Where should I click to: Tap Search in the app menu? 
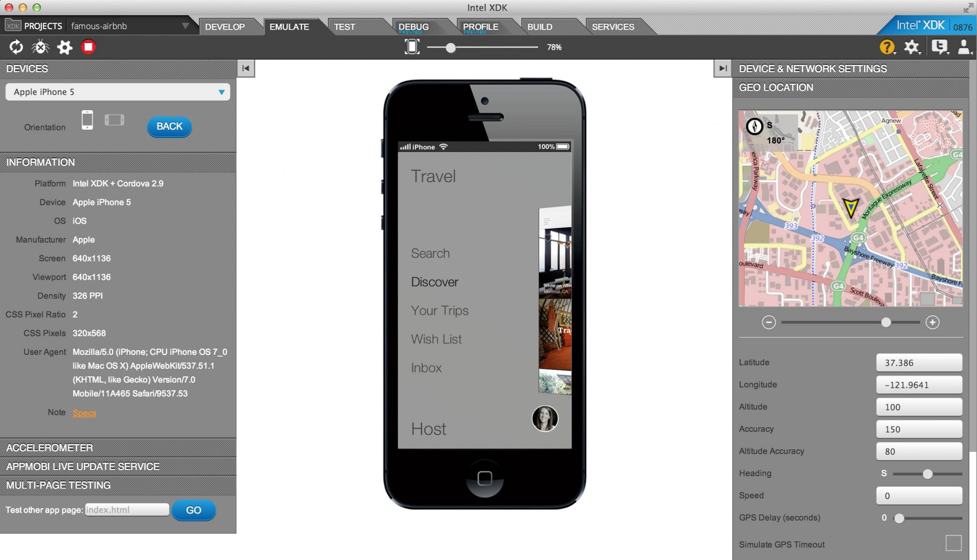tap(430, 253)
